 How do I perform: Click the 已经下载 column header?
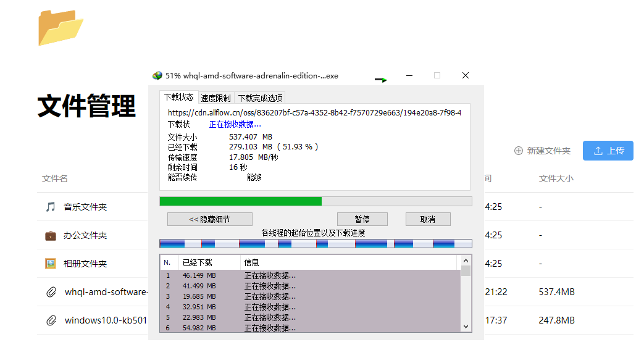[209, 262]
